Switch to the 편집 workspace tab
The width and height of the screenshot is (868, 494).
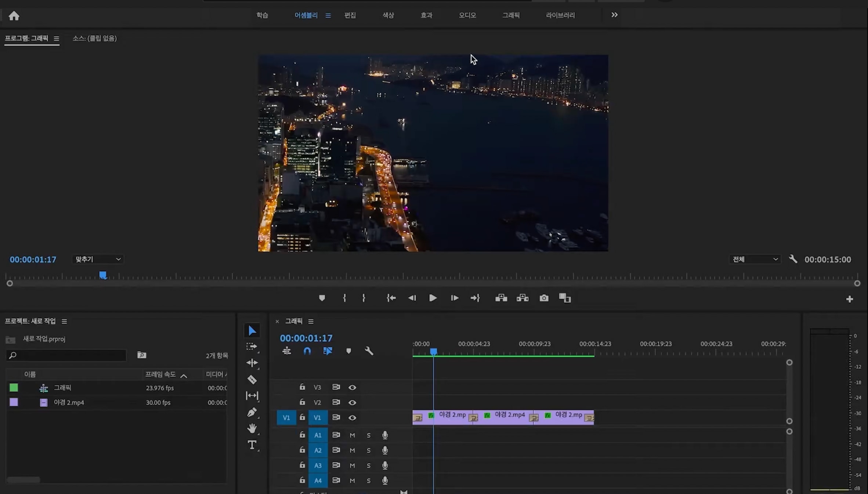[x=350, y=15]
